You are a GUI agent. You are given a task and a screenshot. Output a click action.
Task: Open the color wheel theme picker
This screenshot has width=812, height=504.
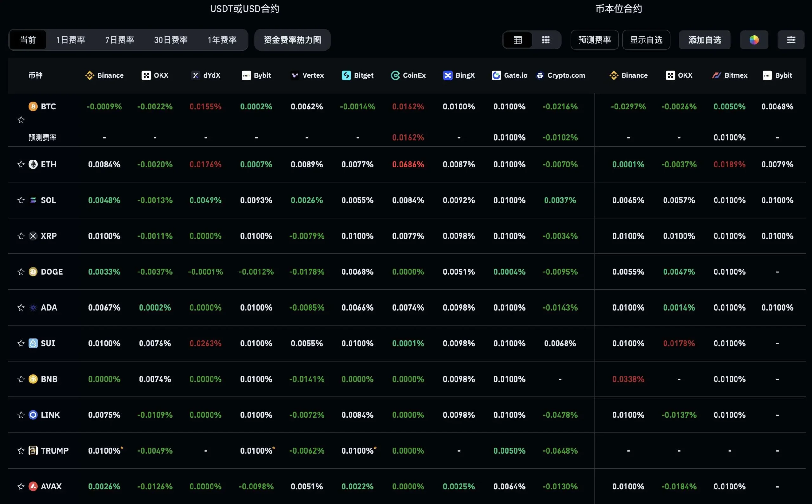click(754, 40)
